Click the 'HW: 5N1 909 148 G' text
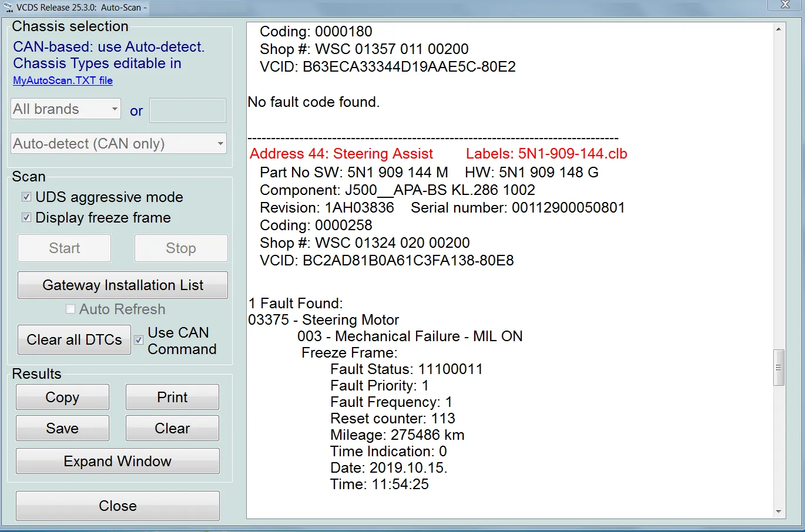Screen dimensions: 805x532 coord(532,173)
